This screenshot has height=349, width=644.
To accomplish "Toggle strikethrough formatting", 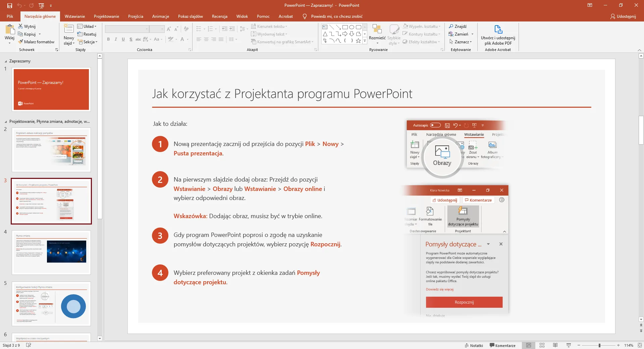I will [x=138, y=39].
